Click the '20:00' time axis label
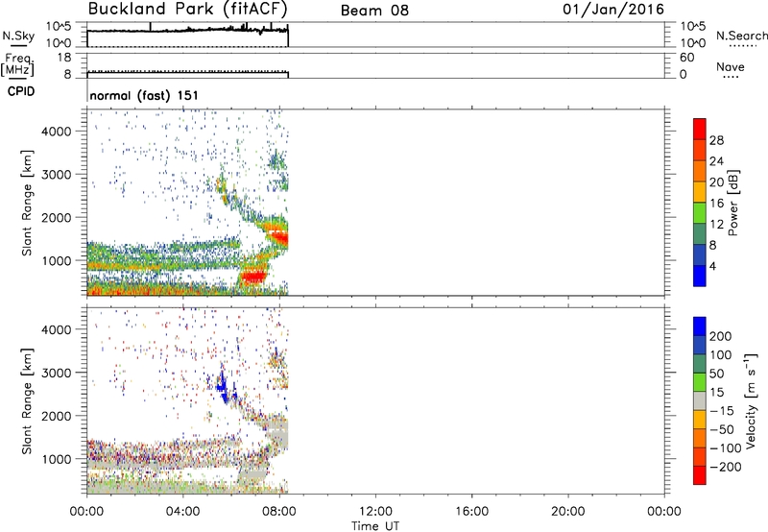Viewport: 768px width, 532px height. pos(568,512)
